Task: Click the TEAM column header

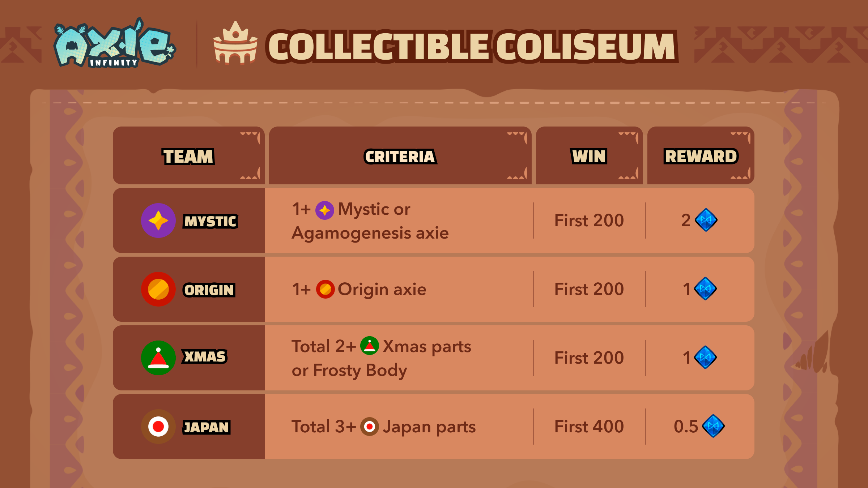Action: [188, 156]
